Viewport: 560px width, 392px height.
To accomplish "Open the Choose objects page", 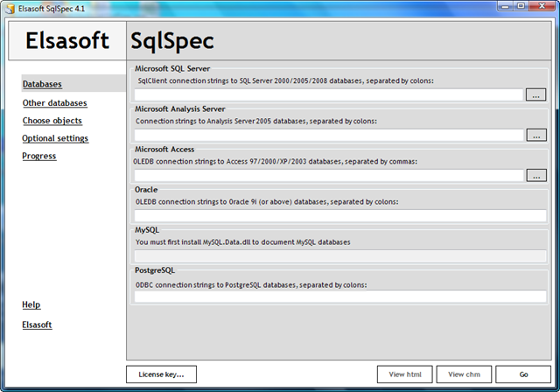I will coord(52,121).
